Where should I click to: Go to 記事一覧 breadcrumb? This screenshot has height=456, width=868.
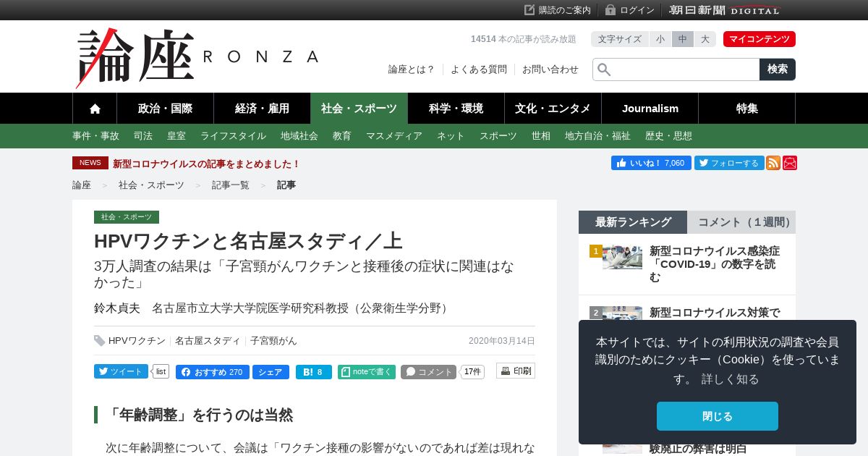[231, 185]
